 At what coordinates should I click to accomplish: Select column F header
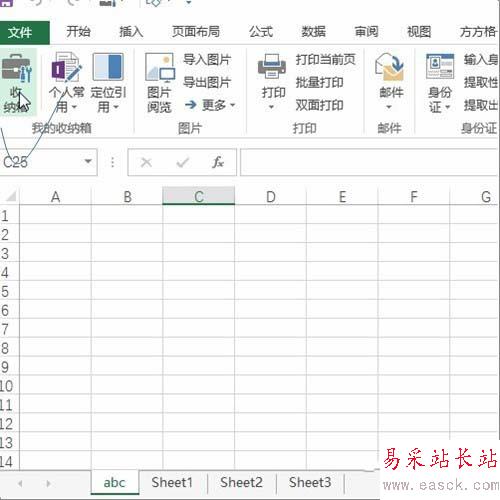tap(414, 196)
